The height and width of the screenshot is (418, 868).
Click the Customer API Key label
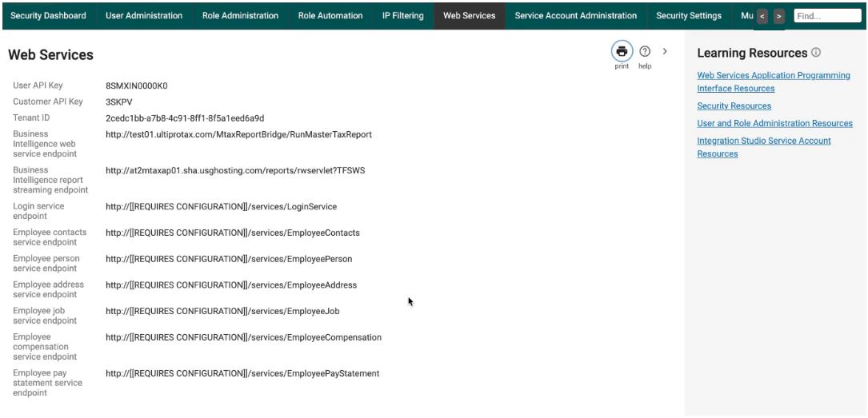48,102
